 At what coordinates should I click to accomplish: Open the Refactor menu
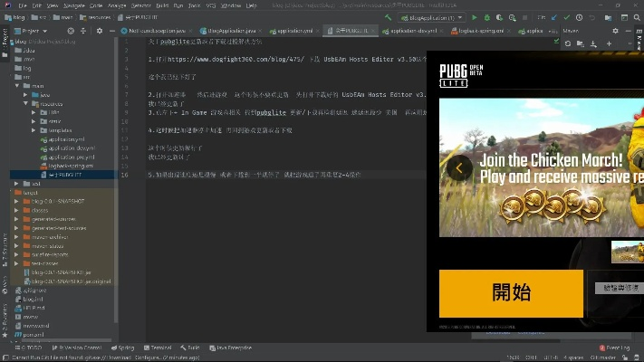(x=141, y=5)
